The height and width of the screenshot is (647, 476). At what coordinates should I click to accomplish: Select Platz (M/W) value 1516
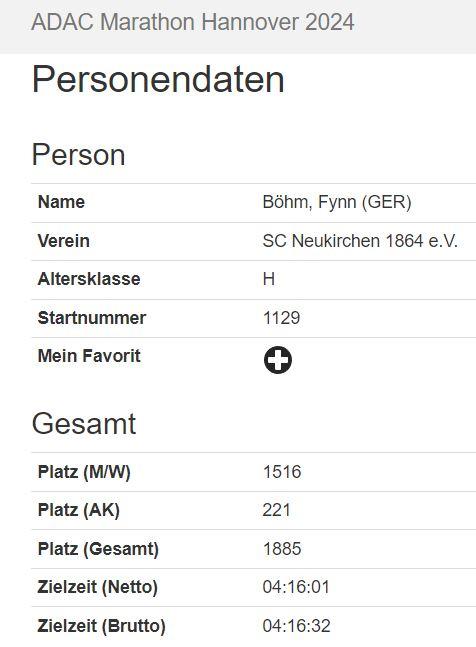[x=282, y=472]
